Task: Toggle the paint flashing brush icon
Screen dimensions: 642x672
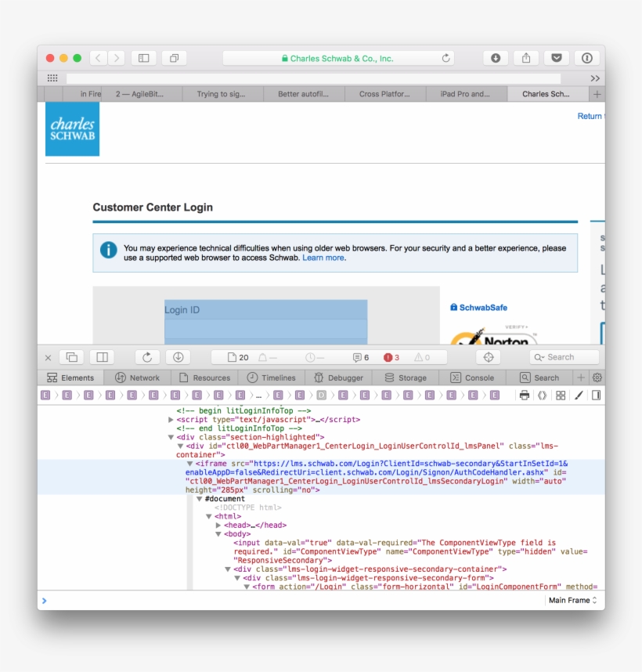Action: pos(579,396)
